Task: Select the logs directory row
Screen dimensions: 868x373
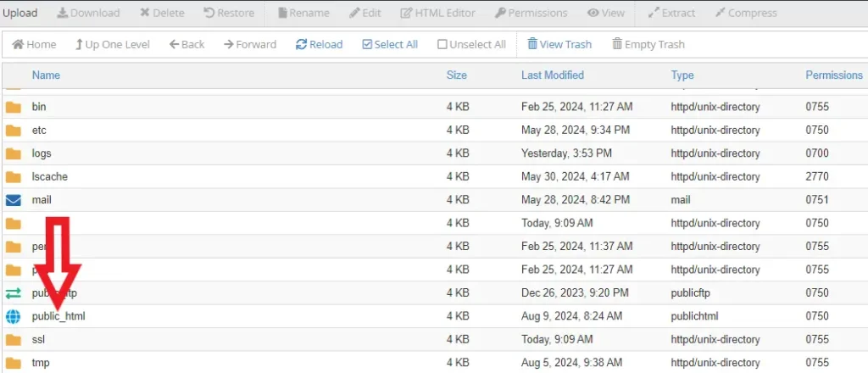Action: point(42,153)
